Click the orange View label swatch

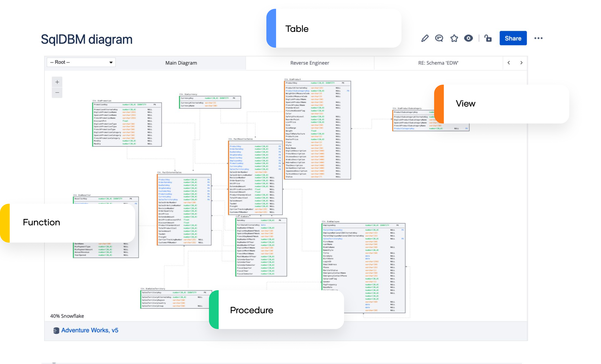[439, 104]
